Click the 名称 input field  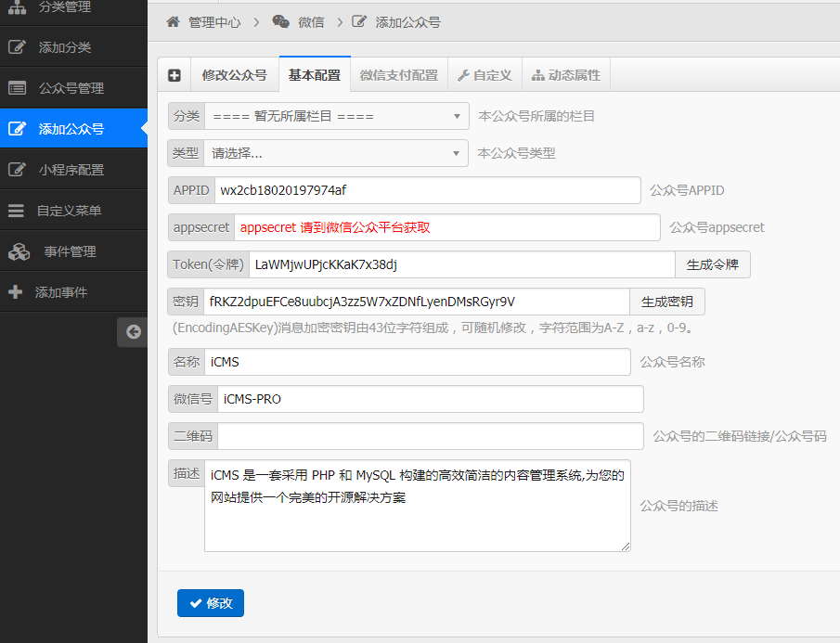pos(418,362)
